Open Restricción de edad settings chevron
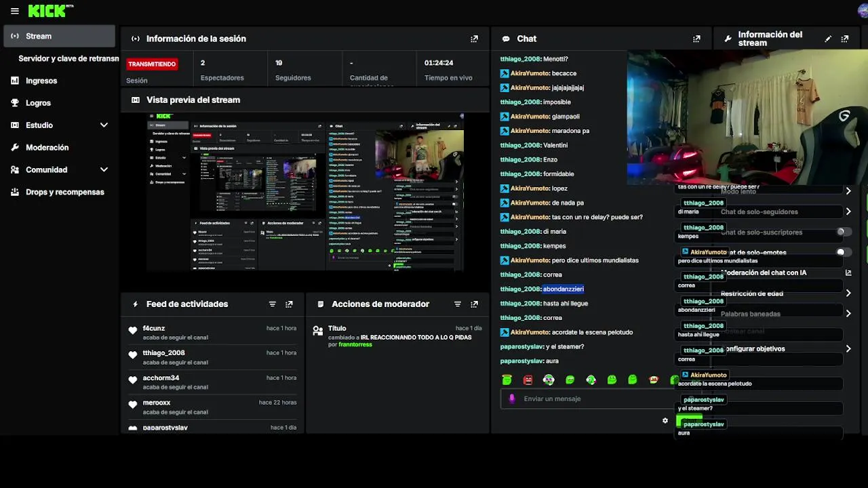868x488 pixels. coord(848,293)
